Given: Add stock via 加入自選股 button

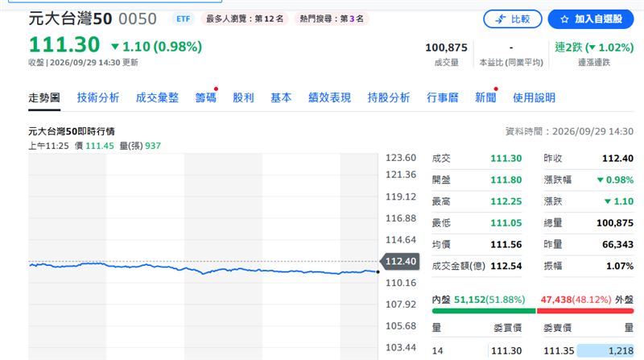Looking at the screenshot, I should coord(591,19).
